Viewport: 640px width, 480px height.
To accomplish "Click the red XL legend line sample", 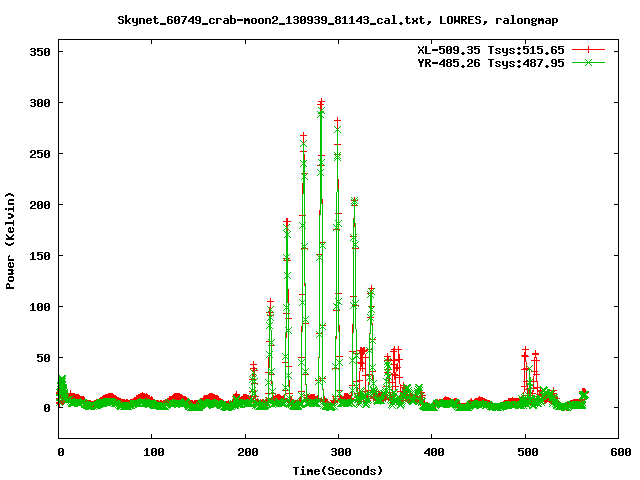I will [x=588, y=50].
